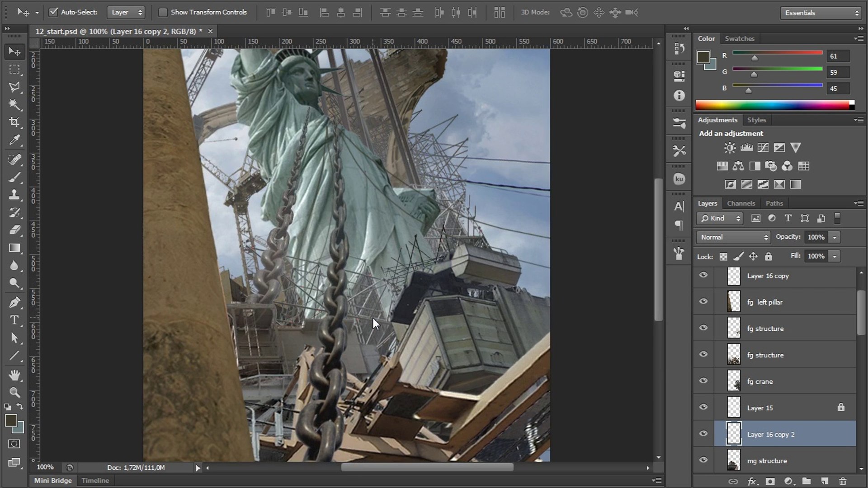Hide the fg crane layer
The height and width of the screenshot is (488, 868).
703,381
